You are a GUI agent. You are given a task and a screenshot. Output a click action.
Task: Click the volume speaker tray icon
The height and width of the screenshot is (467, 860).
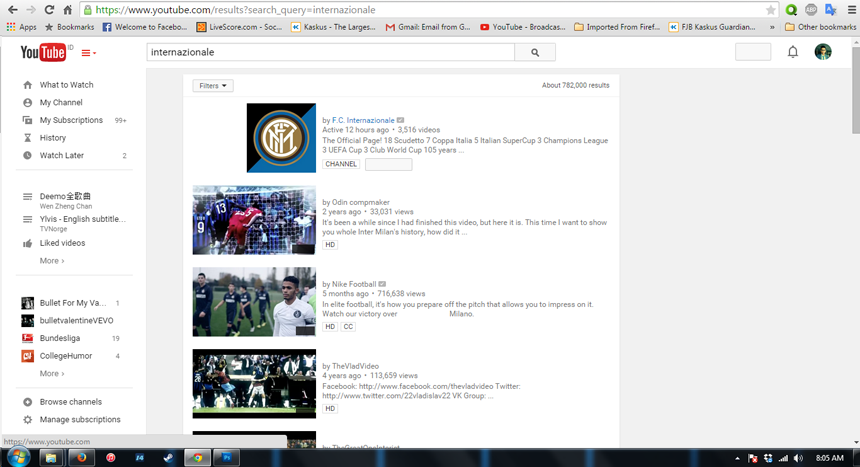(798, 458)
